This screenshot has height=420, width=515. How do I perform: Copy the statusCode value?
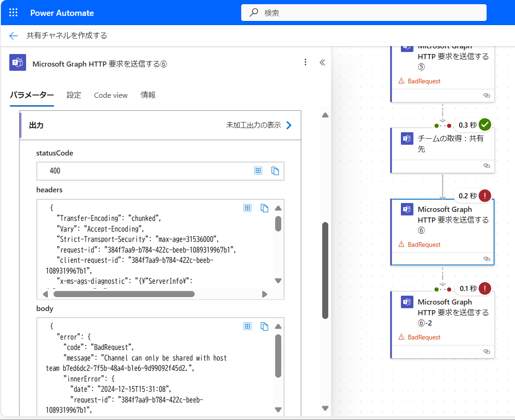coord(275,171)
